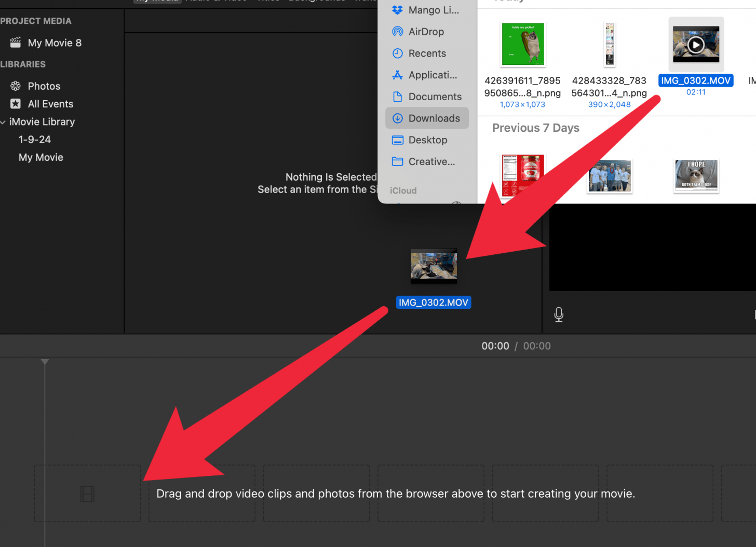
Task: Select All Events in sidebar
Action: [50, 104]
